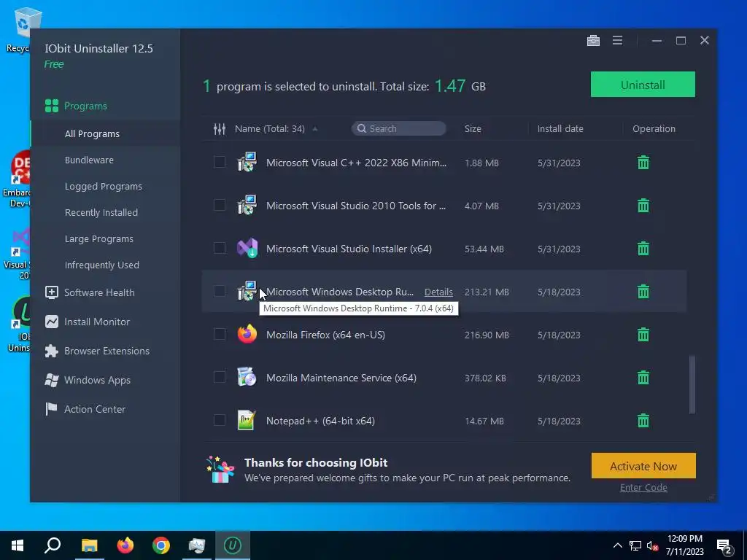Viewport: 747px width, 560px height.
Task: Show Logged Programs list
Action: coord(105,186)
